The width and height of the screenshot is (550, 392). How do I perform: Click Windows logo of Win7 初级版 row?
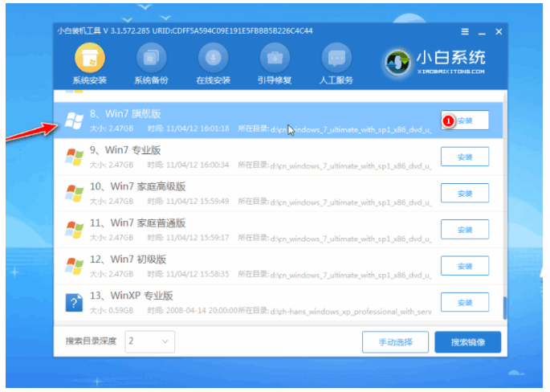click(74, 266)
